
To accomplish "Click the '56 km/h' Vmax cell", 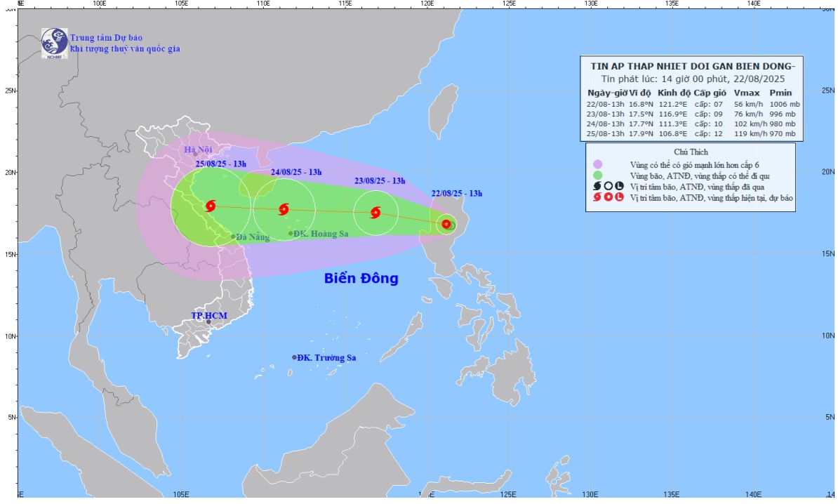I will pyautogui.click(x=748, y=104).
